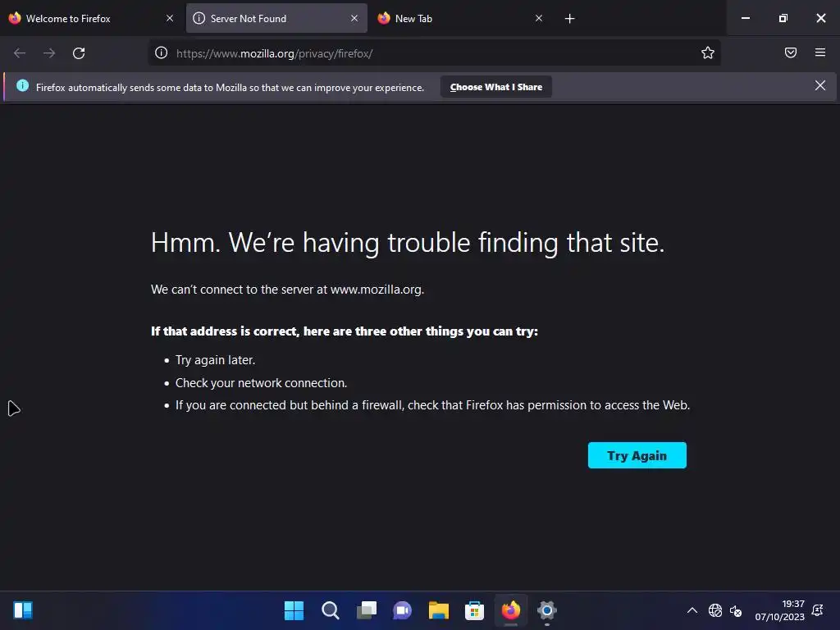Viewport: 840px width, 630px height.
Task: Open the Windows Start menu
Action: click(x=294, y=610)
